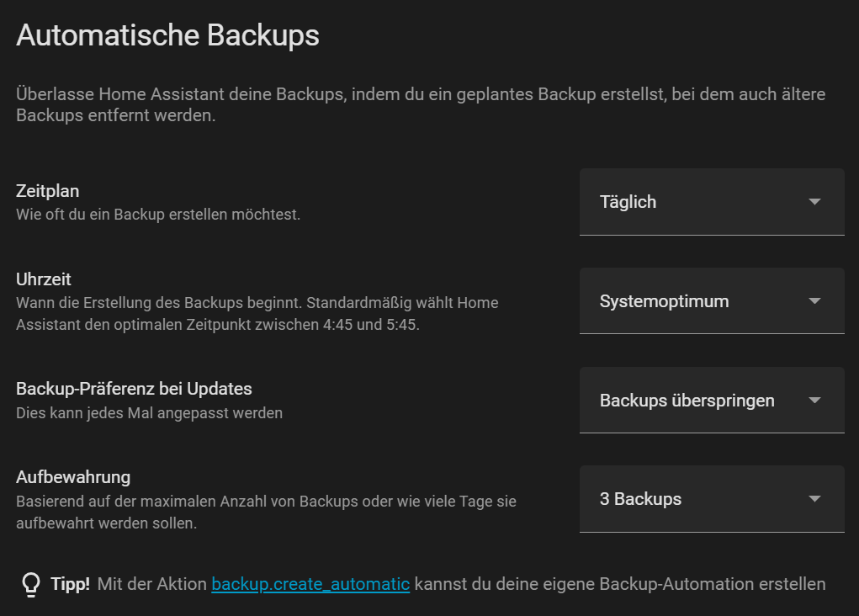Open the Täglich schedule selector
This screenshot has height=616, width=859.
(711, 202)
